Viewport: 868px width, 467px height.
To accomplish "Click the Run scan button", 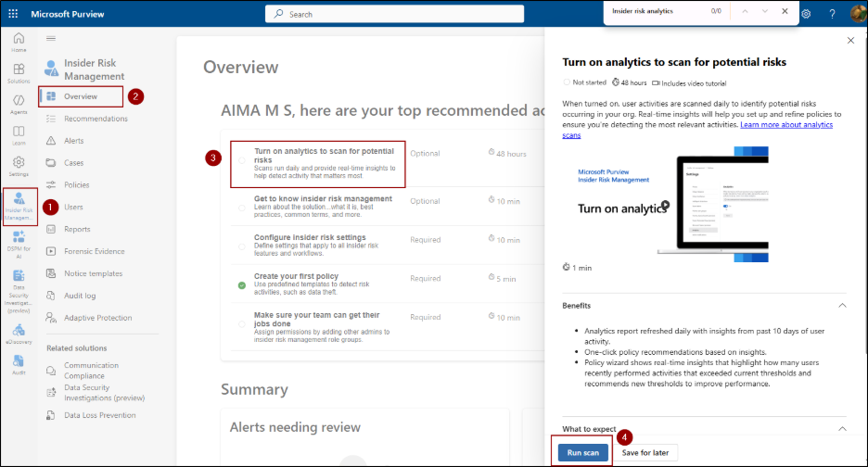I will [x=583, y=452].
